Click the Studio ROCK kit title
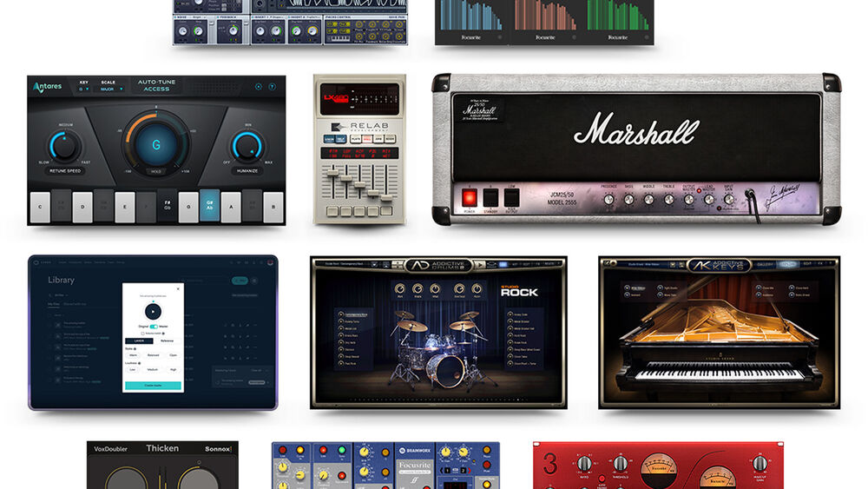 pos(519,291)
